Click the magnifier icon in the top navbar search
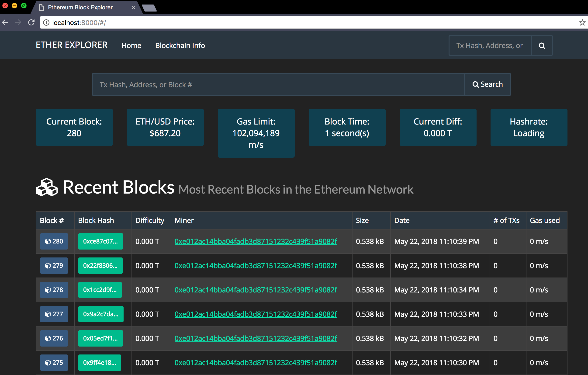 542,45
